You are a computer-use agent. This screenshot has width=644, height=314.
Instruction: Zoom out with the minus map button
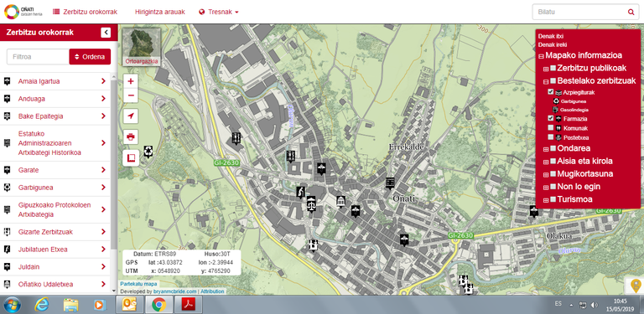pos(131,96)
